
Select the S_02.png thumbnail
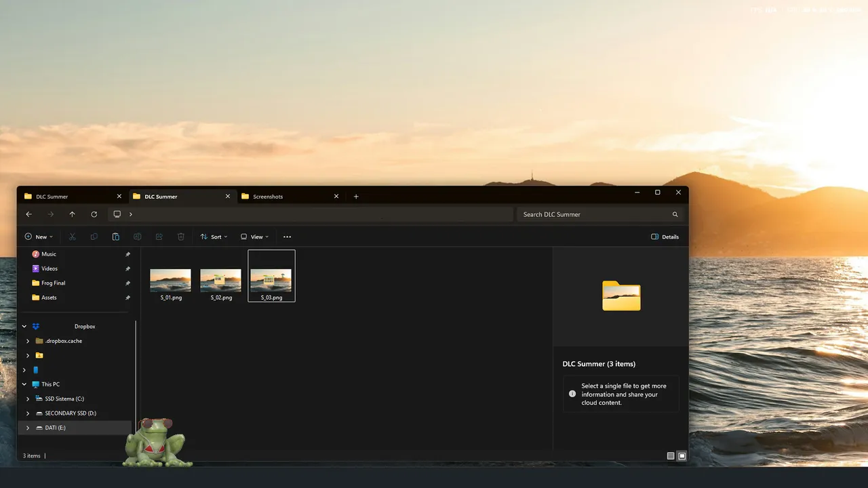coord(221,285)
